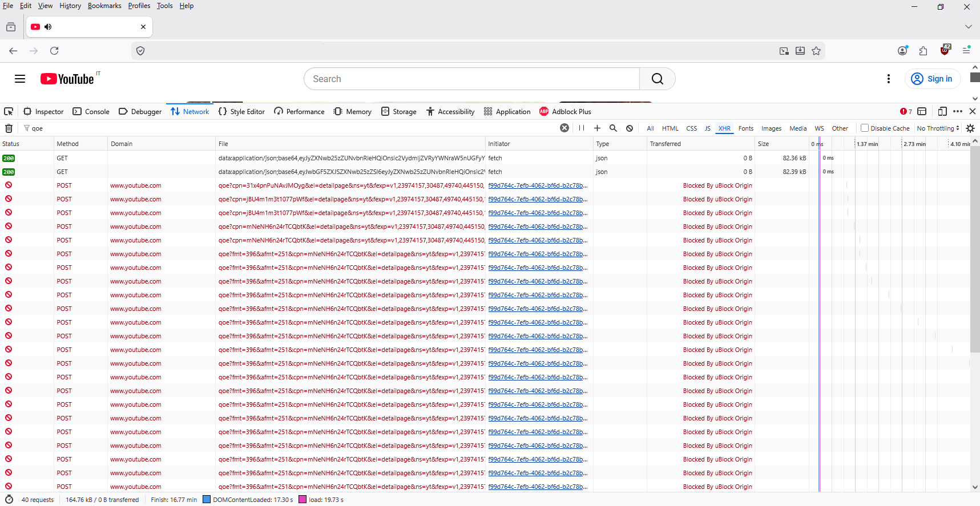Open the Adblock Plus devtools tab
Screen dimensions: 980x506
[x=565, y=112]
